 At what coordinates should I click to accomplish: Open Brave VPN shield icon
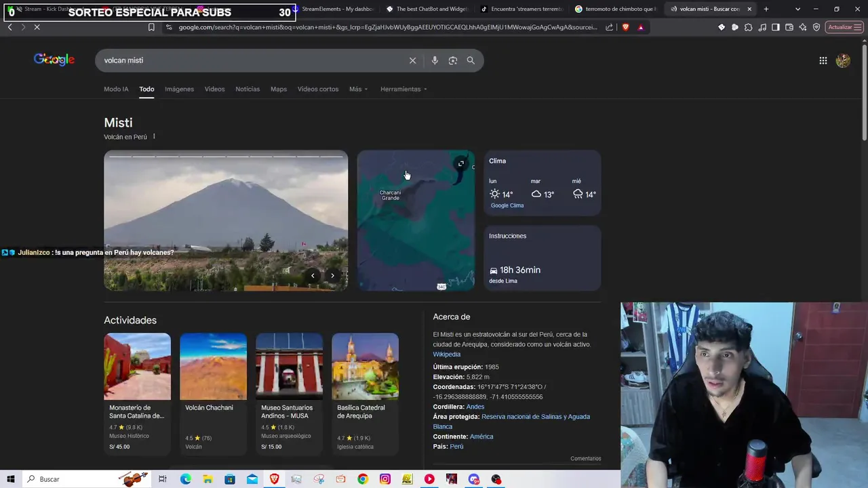816,27
